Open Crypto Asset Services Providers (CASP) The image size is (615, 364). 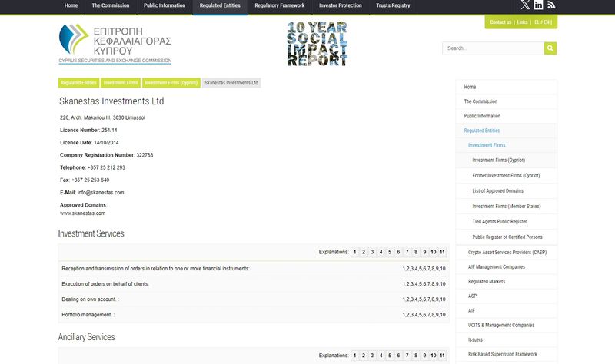[x=507, y=253]
